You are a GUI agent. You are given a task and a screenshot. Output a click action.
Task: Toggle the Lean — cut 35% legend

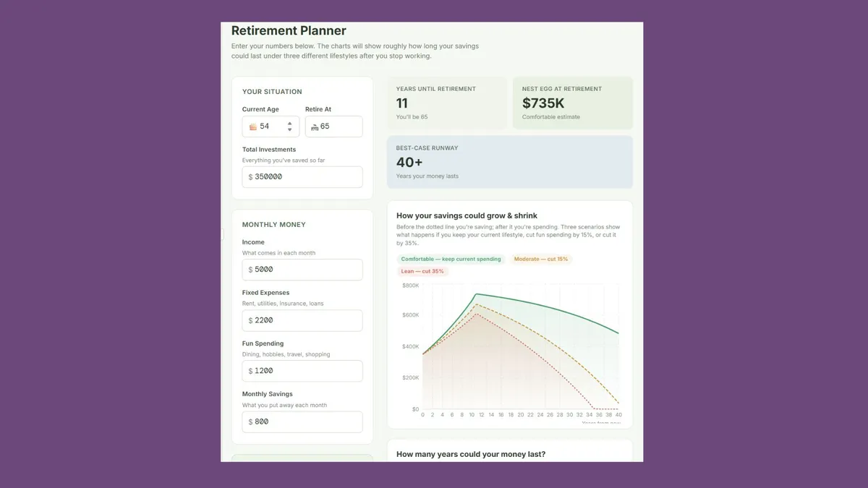[422, 271]
